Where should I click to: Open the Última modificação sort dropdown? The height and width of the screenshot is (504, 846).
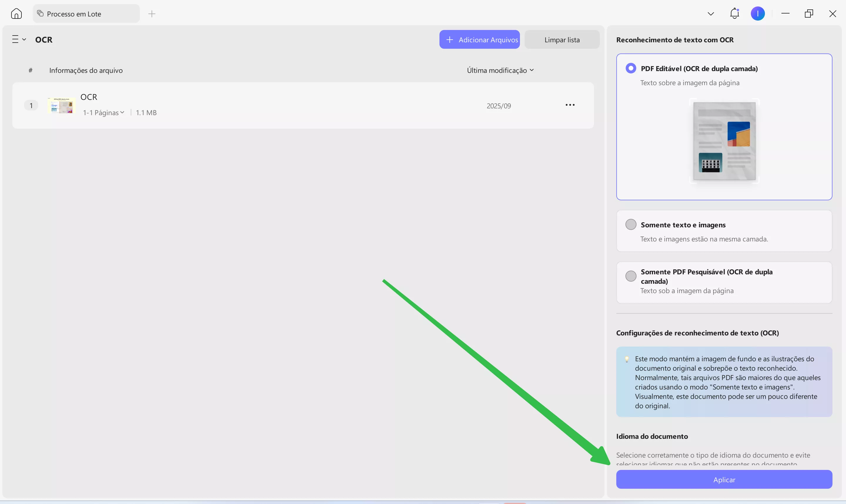click(500, 70)
